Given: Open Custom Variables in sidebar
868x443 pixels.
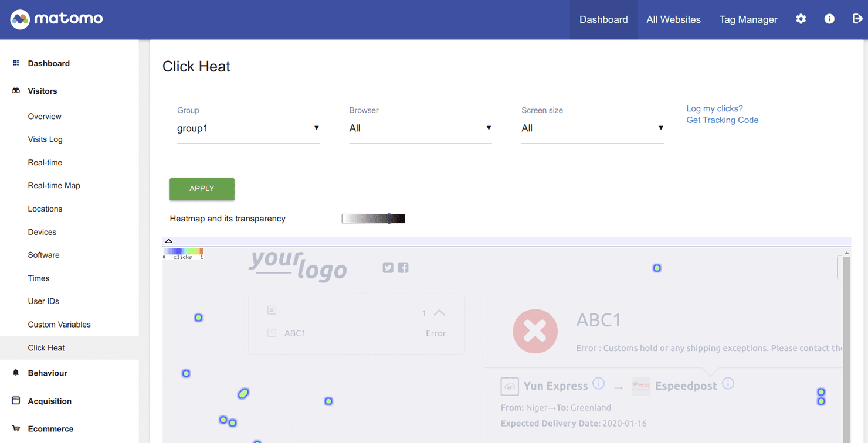Looking at the screenshot, I should click(59, 324).
